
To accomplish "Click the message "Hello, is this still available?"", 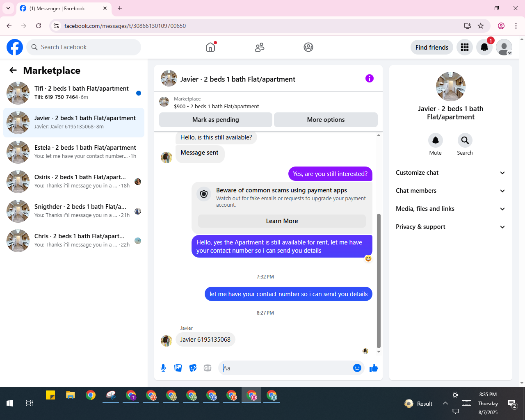I will click(x=216, y=137).
